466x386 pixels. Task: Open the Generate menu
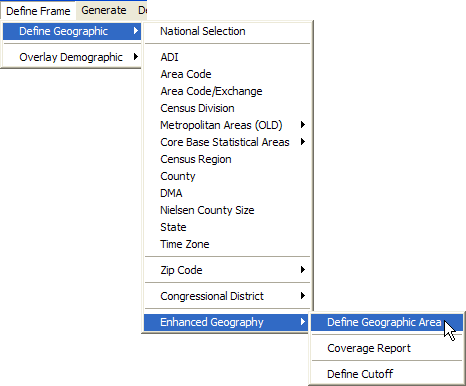tap(104, 10)
